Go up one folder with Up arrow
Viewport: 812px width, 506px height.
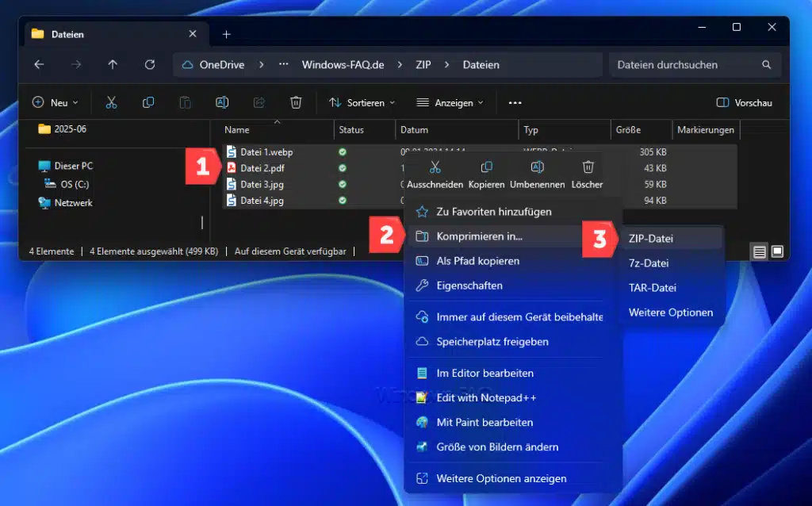(x=113, y=65)
